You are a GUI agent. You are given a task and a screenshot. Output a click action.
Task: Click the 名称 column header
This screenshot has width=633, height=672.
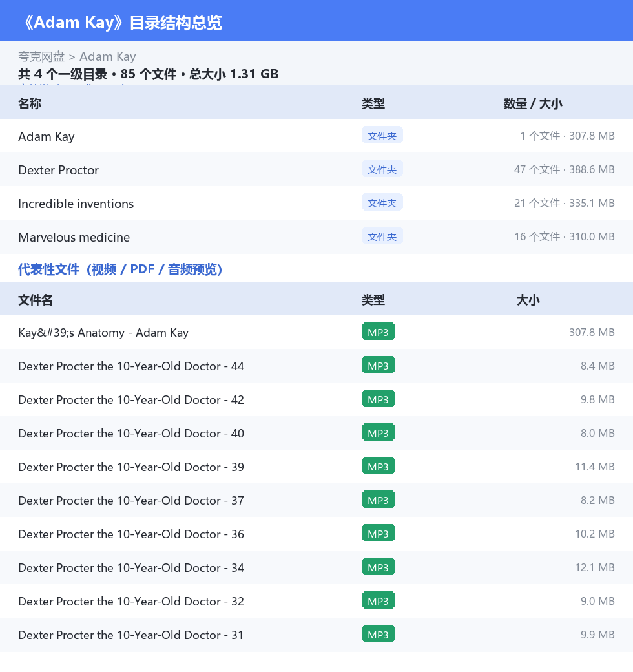coord(30,103)
